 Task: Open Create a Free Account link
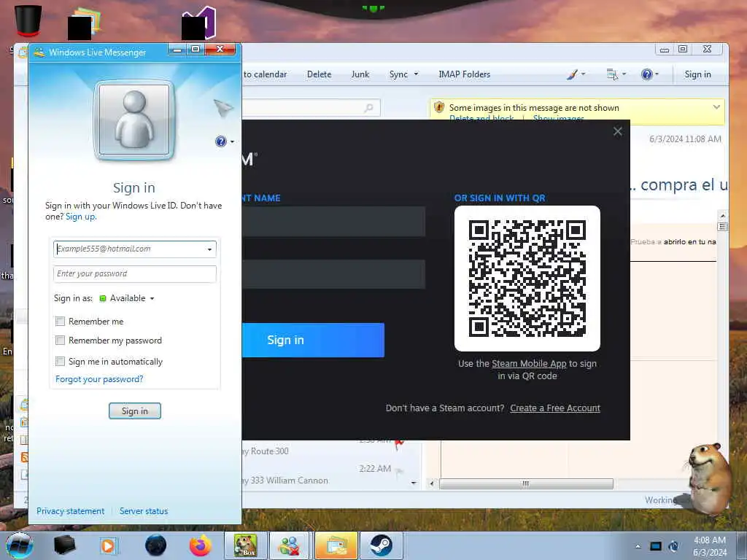click(x=555, y=408)
